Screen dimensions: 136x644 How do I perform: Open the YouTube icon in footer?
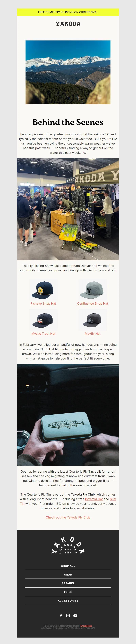[x=75, y=615]
